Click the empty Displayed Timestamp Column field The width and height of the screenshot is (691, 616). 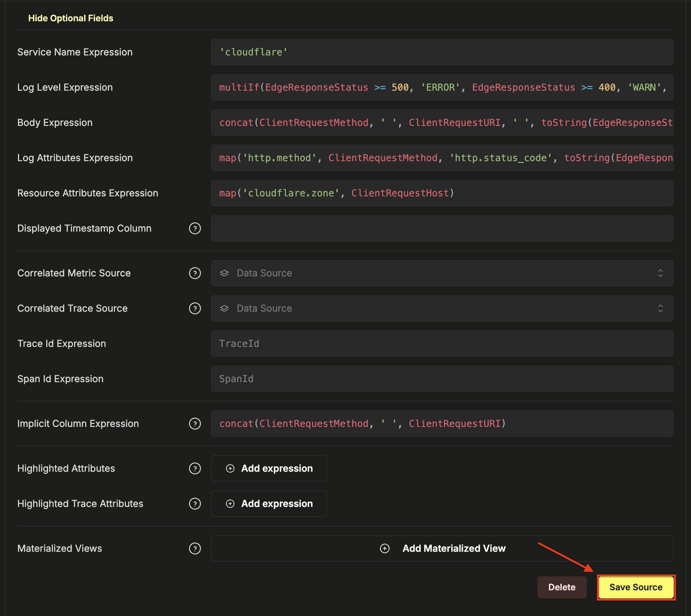point(442,228)
